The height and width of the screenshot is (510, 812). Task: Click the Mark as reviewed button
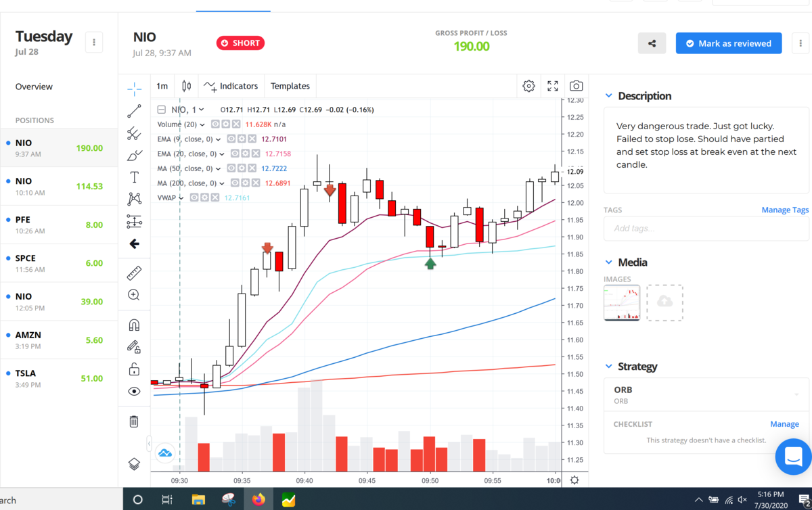(729, 43)
